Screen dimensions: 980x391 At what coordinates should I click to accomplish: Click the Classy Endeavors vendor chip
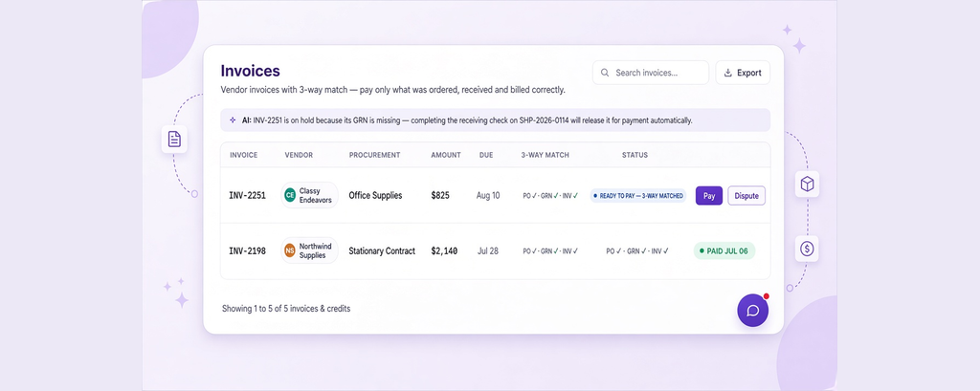pyautogui.click(x=309, y=195)
